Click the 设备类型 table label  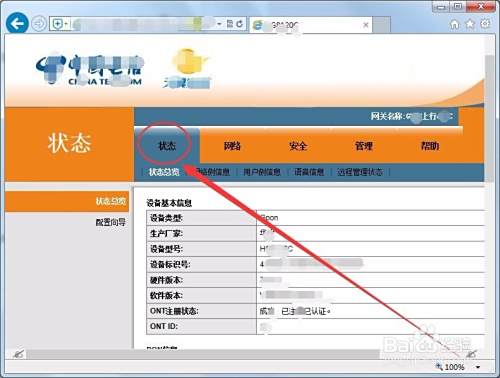166,218
